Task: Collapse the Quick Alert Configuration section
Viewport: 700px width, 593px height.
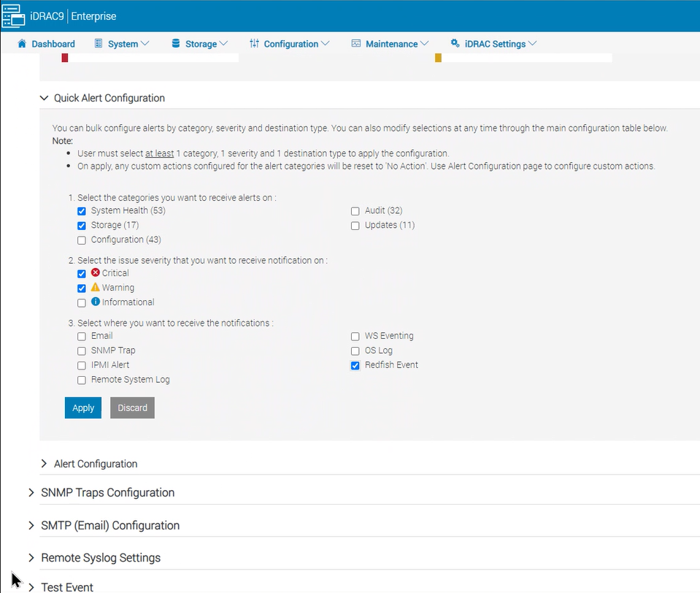Action: (43, 98)
